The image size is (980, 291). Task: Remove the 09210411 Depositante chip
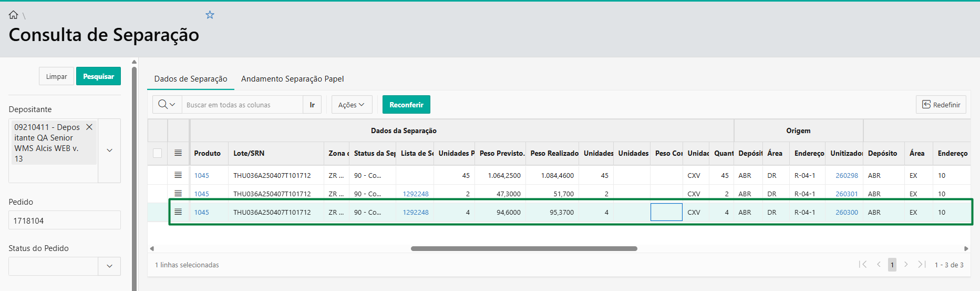[x=89, y=127]
